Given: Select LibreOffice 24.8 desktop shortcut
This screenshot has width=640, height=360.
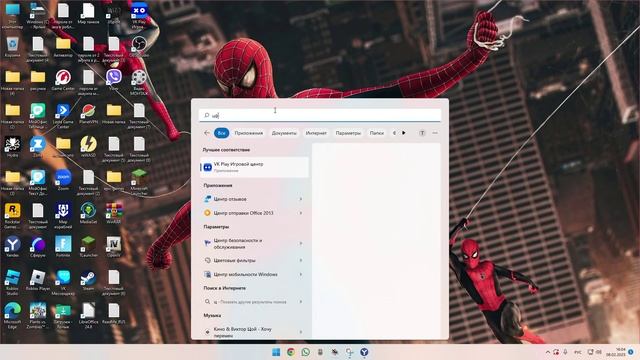Looking at the screenshot, I should [88, 316].
